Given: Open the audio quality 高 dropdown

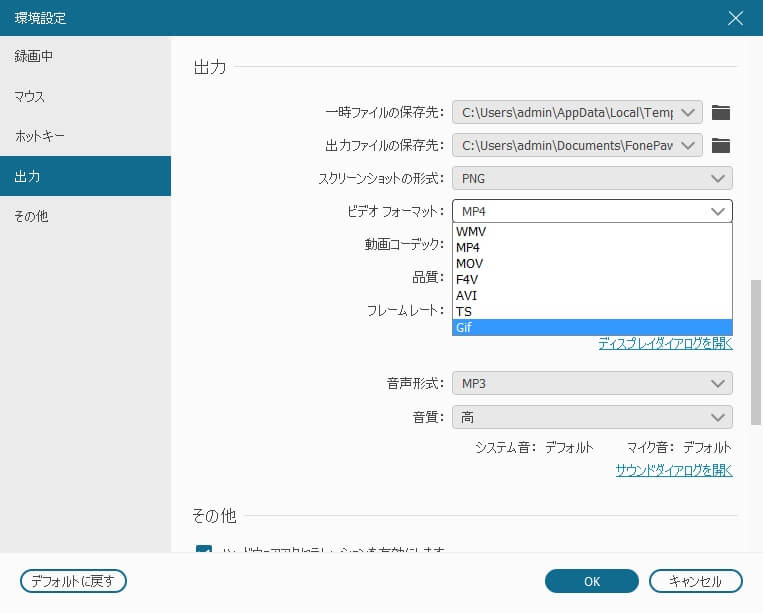Looking at the screenshot, I should (592, 417).
